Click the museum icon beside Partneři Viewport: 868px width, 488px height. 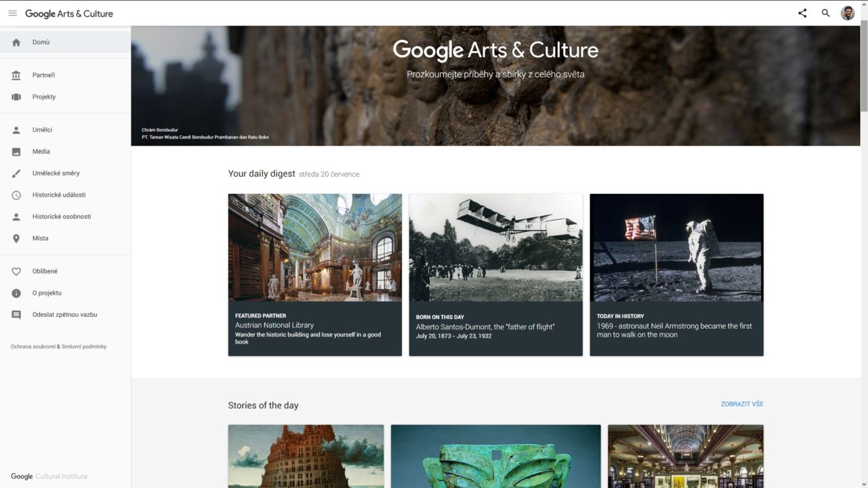(16, 75)
